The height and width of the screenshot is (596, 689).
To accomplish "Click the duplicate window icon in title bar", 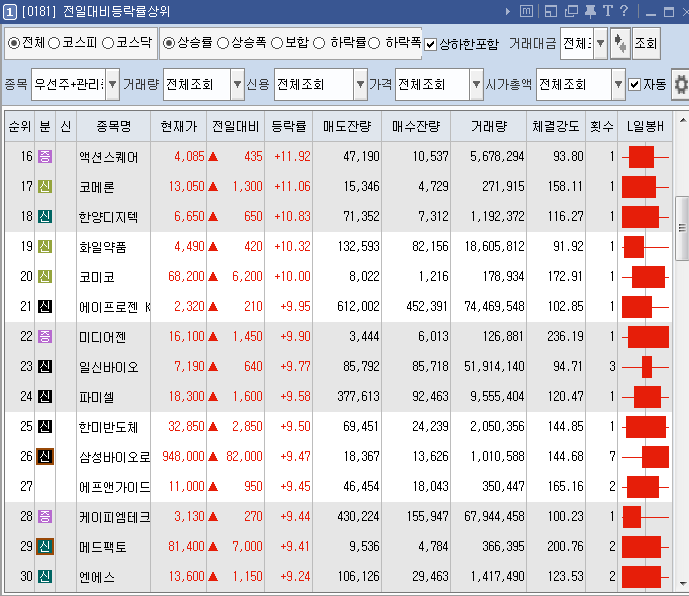I will (571, 11).
